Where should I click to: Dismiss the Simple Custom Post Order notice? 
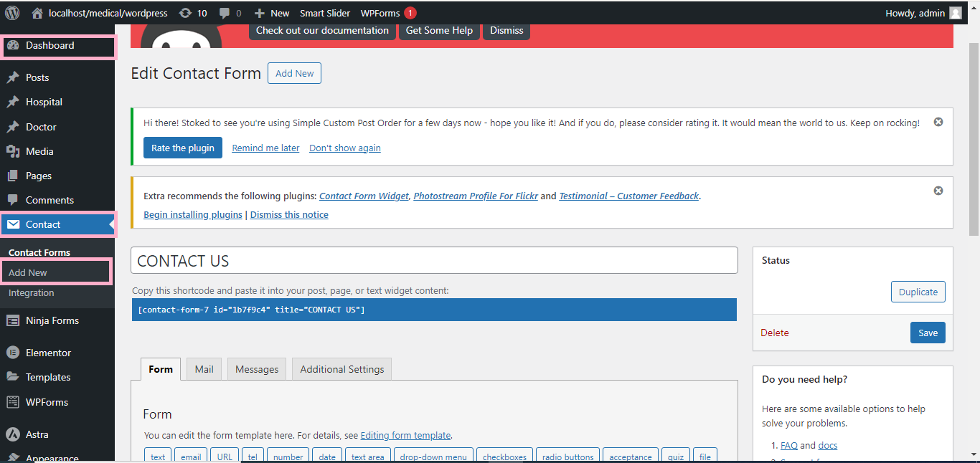pos(938,122)
